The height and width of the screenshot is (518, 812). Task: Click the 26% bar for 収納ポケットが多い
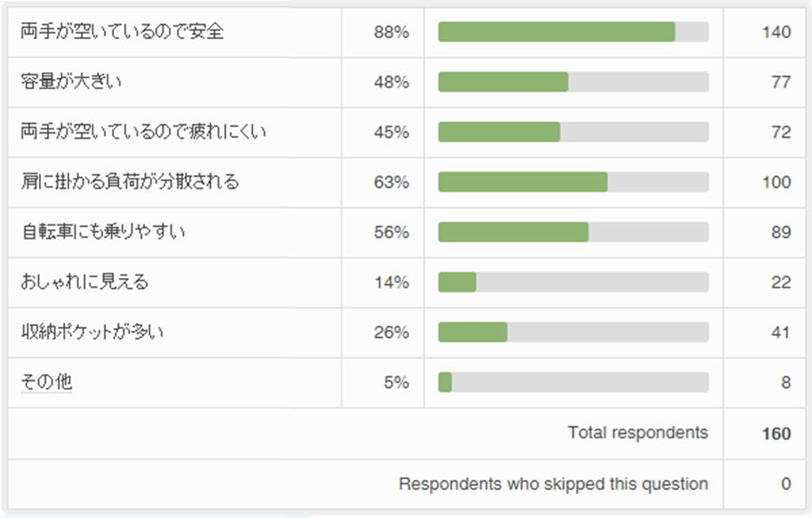(573, 332)
